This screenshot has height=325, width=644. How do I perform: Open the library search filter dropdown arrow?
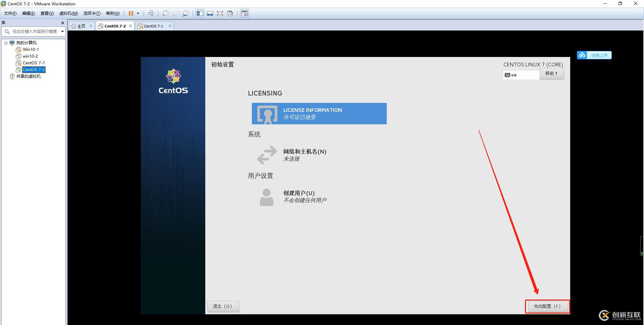(x=62, y=31)
